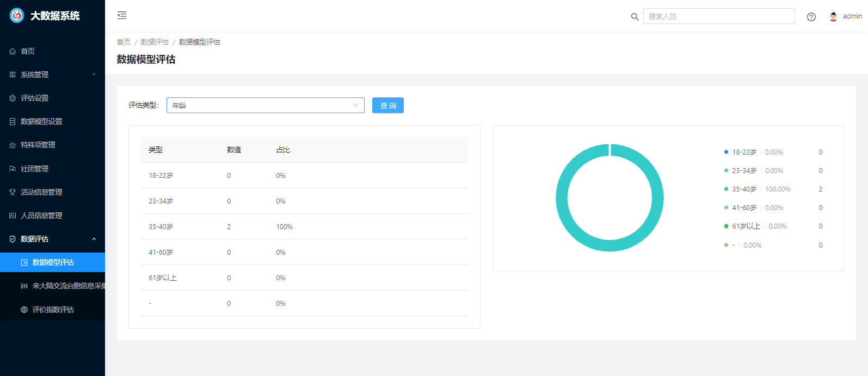Click the admin user avatar
The width and height of the screenshot is (868, 376).
pyautogui.click(x=833, y=16)
